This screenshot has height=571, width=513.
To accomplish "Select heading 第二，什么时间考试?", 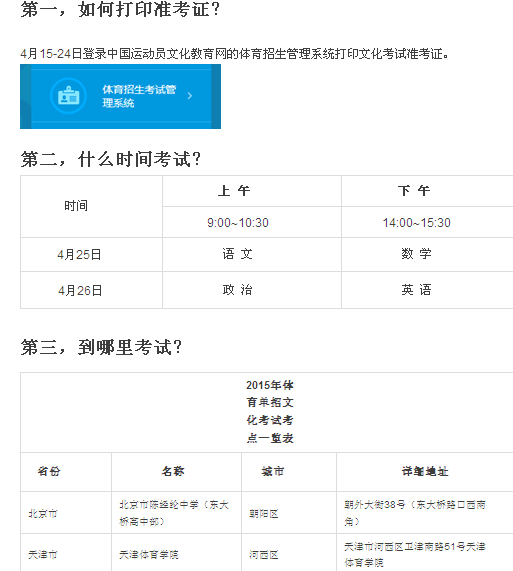I will click(x=111, y=159).
